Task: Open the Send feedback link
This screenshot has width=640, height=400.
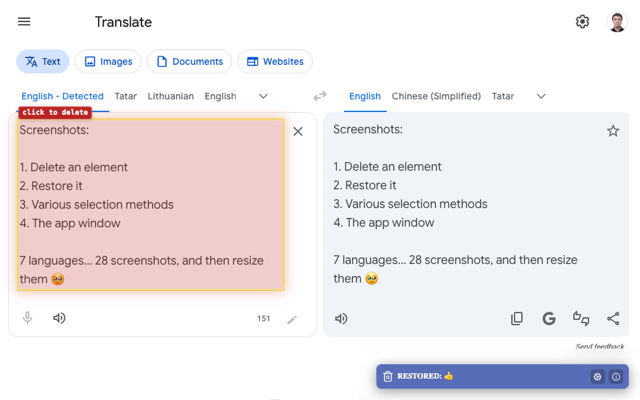Action: [600, 347]
